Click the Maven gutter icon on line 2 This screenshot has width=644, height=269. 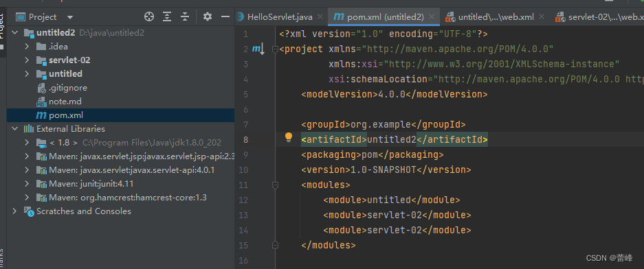pos(258,49)
